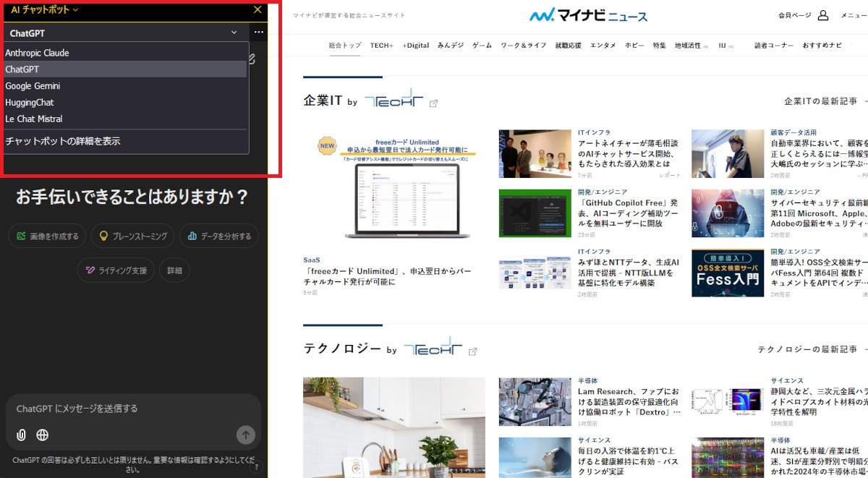Open the Fess入門 article thumbnail
Viewport: 868px width, 478px height.
click(728, 273)
